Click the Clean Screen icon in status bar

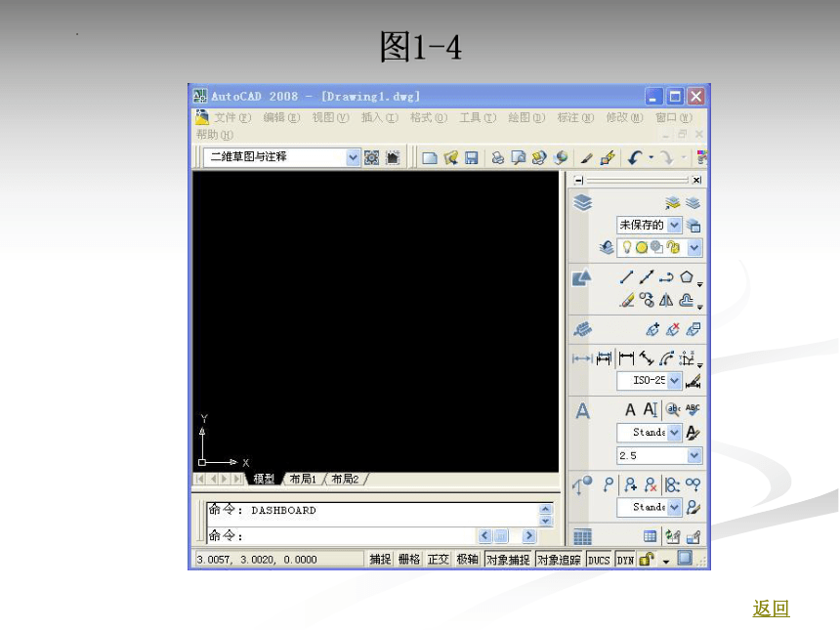(685, 559)
